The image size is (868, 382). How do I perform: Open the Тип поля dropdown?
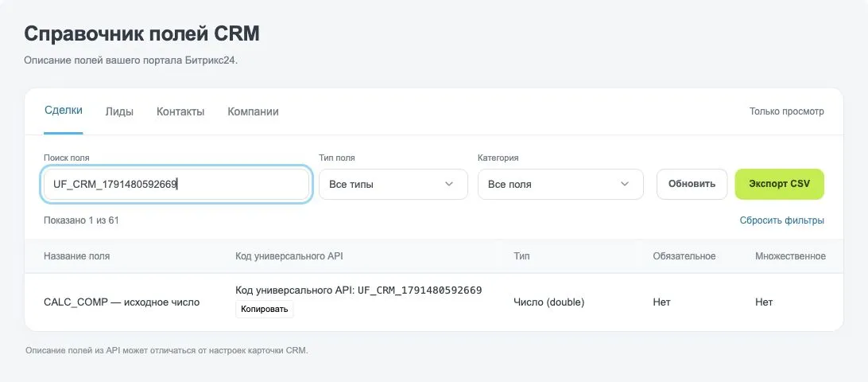(393, 184)
